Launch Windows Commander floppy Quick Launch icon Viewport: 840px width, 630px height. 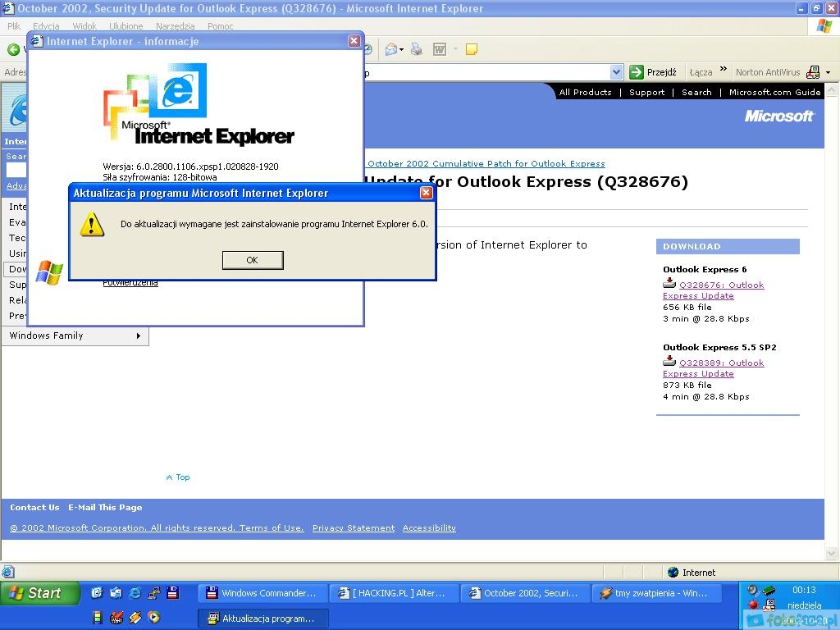[172, 592]
